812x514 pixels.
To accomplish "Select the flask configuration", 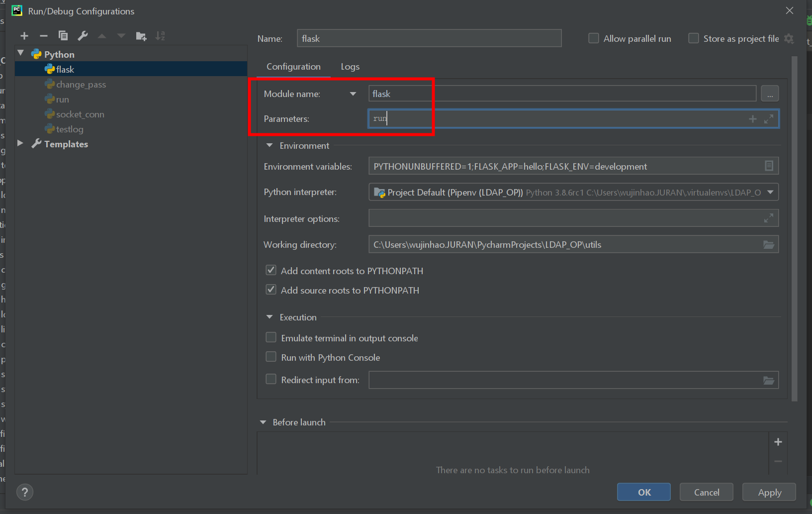I will click(x=131, y=69).
